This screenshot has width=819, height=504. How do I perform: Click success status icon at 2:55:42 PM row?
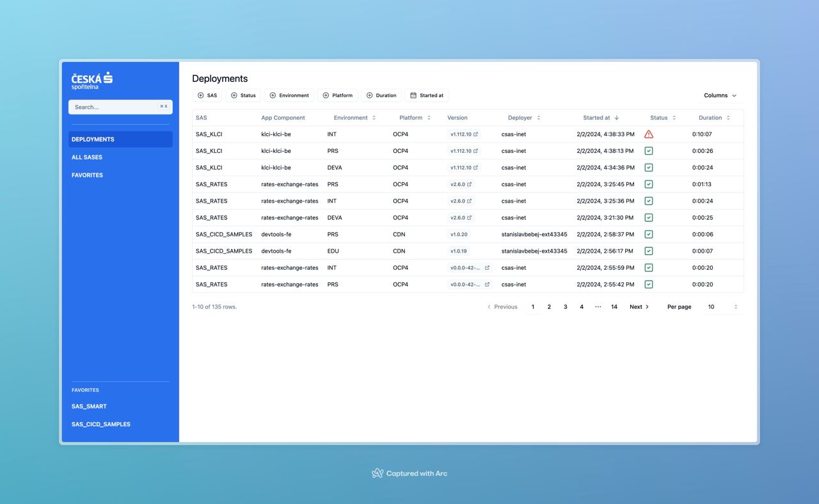click(649, 284)
